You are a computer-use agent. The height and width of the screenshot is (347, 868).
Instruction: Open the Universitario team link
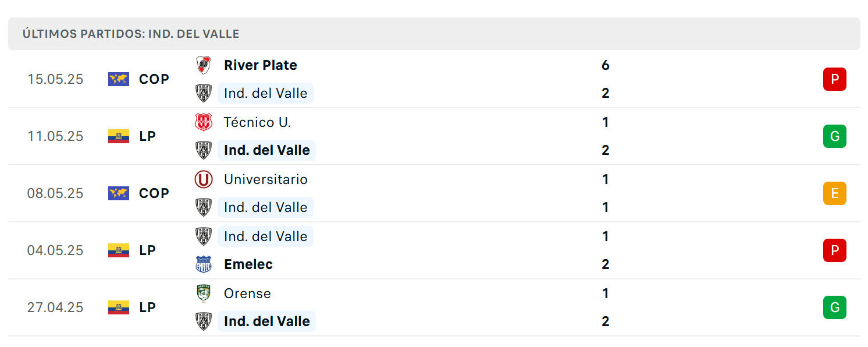pos(266,179)
